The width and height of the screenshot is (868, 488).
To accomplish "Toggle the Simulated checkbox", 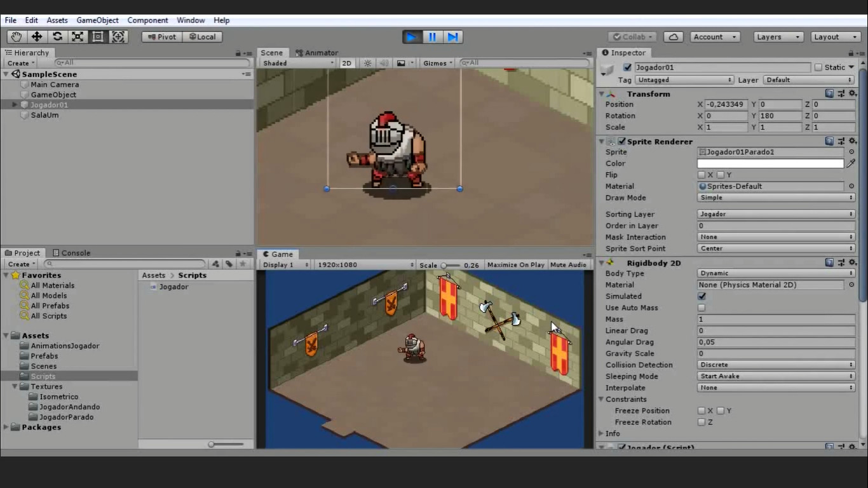I will (702, 296).
